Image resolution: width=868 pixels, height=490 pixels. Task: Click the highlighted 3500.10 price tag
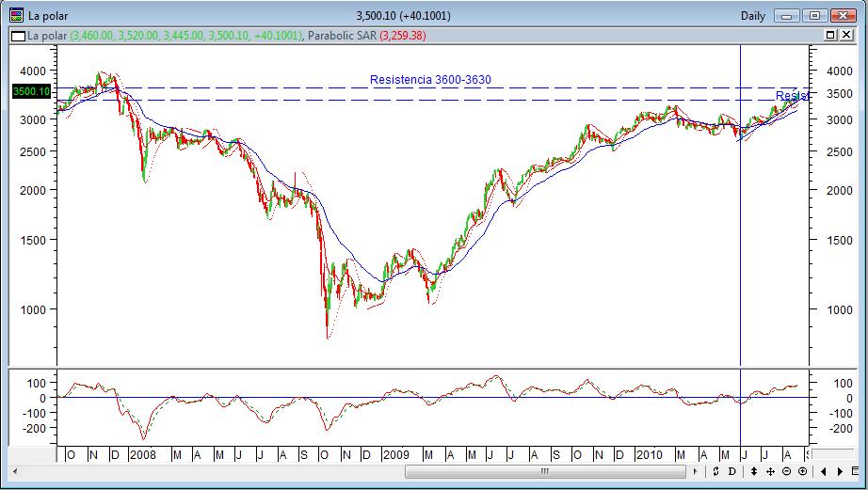point(32,92)
